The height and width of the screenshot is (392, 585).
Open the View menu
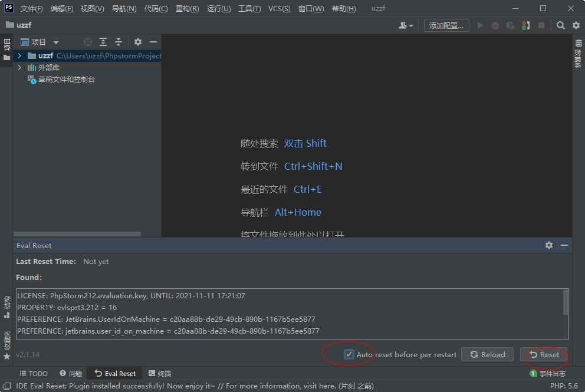tap(92, 8)
